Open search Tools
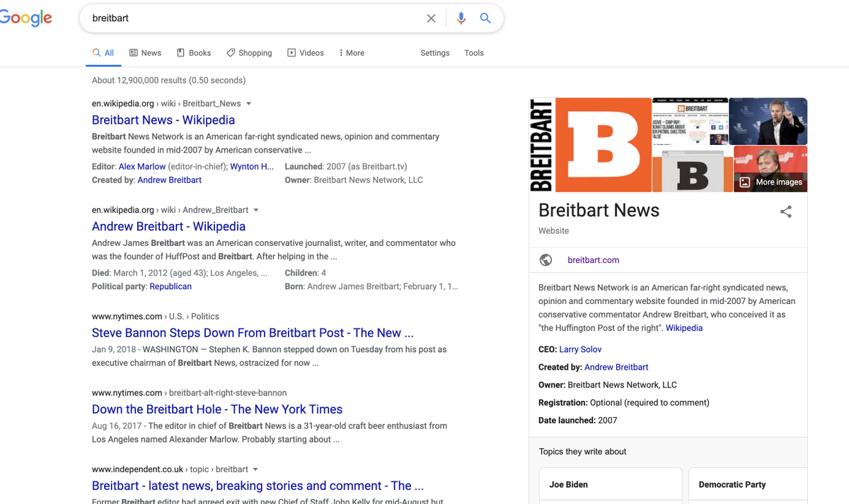Viewport: 849px width, 504px height. [x=474, y=53]
